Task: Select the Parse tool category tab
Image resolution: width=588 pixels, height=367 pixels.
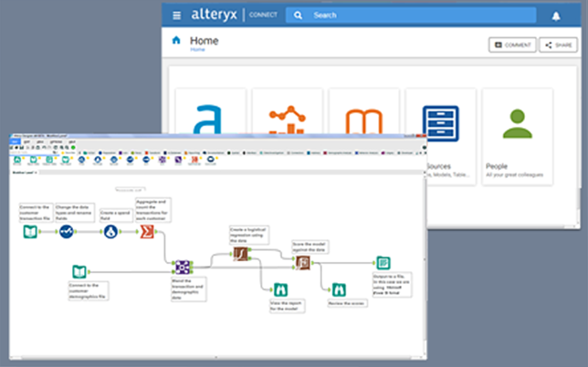Action: point(137,153)
